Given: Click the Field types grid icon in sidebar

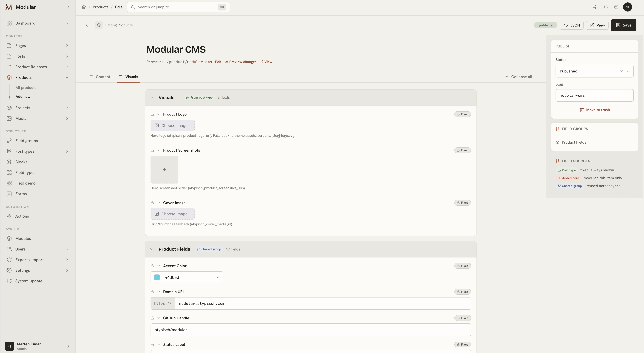Looking at the screenshot, I should (x=9, y=173).
